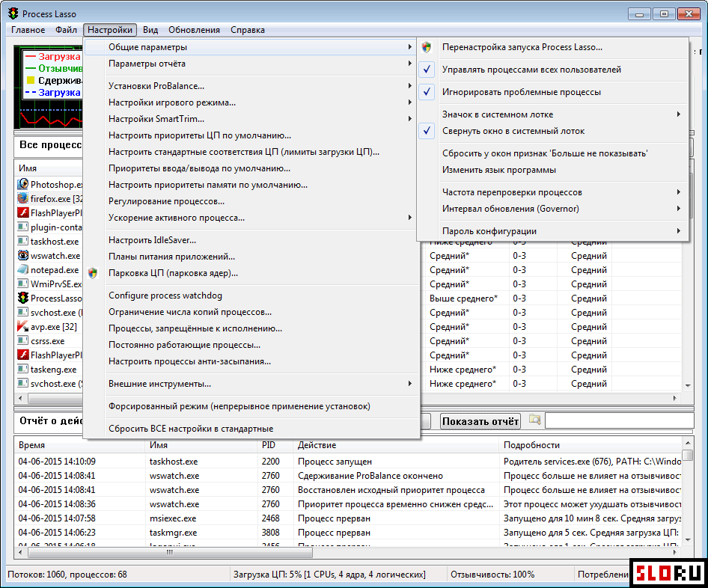
Task: Click the ProcessLasso traffic light icon in the process list
Action: [22, 298]
